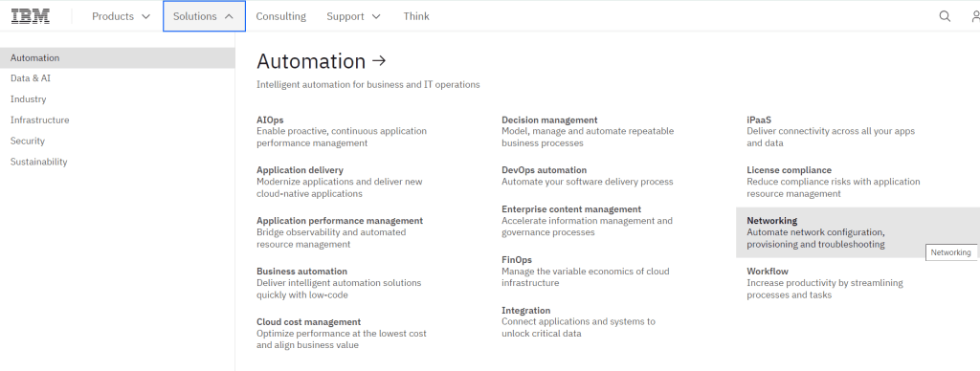The width and height of the screenshot is (980, 371).
Task: Open the highlighted Networking link
Action: tap(857, 232)
